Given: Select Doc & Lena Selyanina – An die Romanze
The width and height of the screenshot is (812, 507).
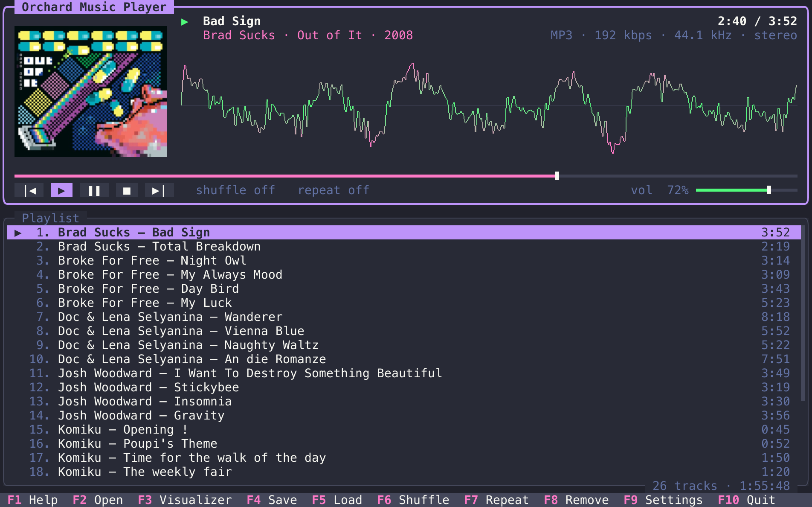Looking at the screenshot, I should pos(404,359).
